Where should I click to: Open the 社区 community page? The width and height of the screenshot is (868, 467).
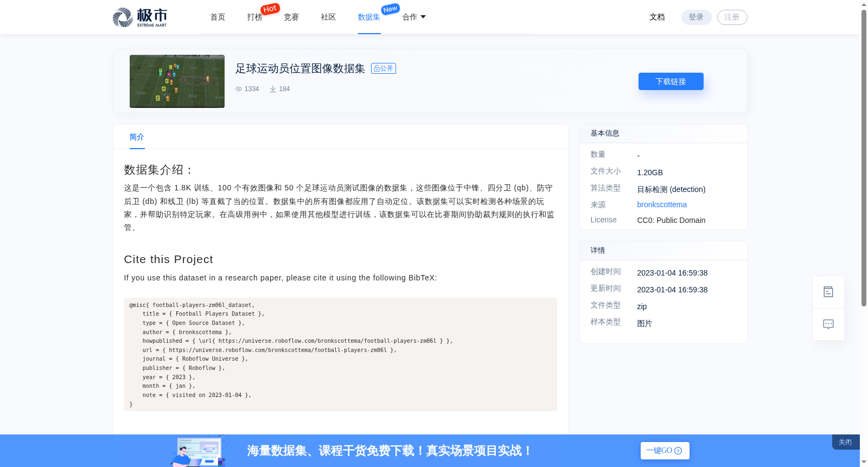[329, 17]
